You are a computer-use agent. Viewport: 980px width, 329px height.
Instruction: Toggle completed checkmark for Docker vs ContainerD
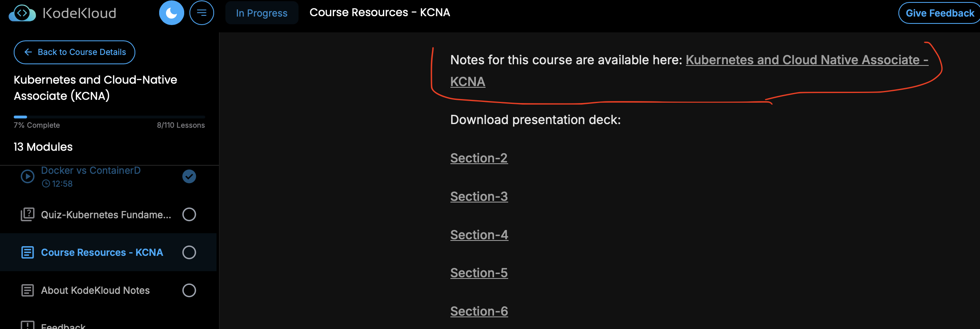point(189,177)
